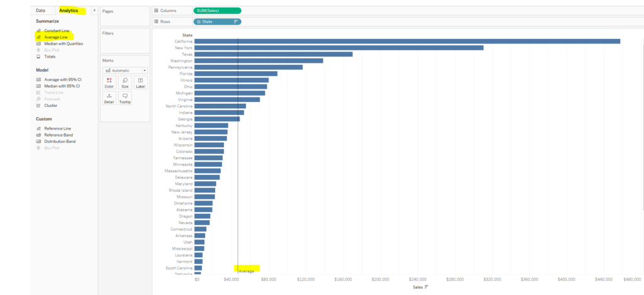Viewport: 644px width, 295px height.
Task: Click the Indiana row label
Action: pos(186,113)
